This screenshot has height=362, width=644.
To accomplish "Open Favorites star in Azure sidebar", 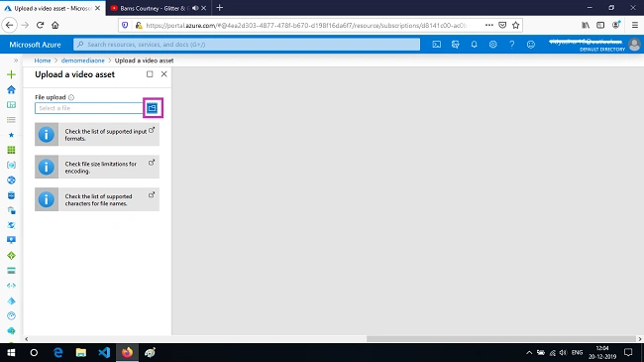I will (11, 135).
